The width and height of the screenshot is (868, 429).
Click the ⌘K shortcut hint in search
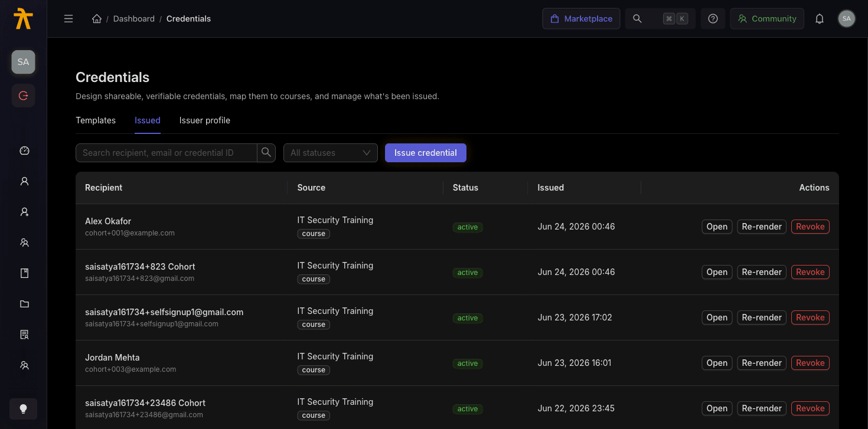(676, 19)
